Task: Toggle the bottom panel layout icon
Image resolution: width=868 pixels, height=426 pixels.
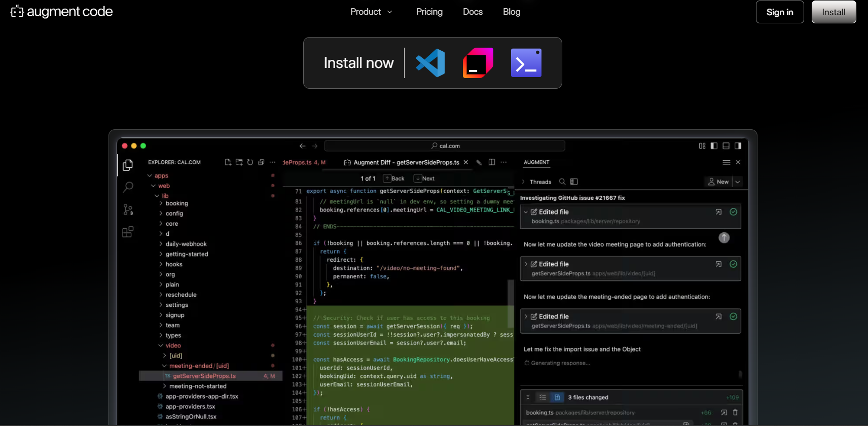Action: 726,146
